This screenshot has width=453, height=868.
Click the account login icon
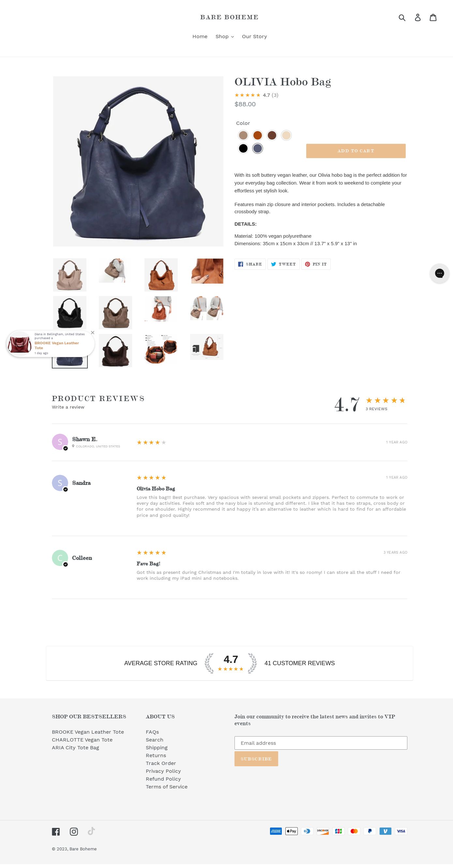(417, 18)
